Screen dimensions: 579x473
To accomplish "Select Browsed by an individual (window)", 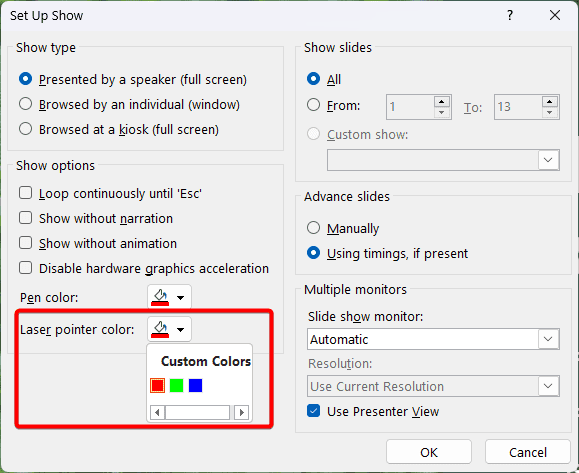I will (x=25, y=104).
